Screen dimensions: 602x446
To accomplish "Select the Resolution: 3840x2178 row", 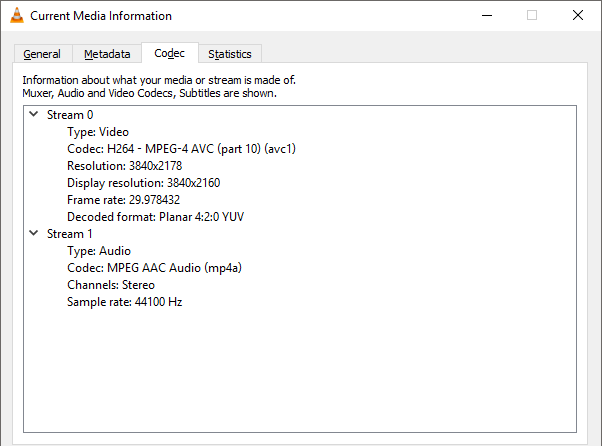I will tap(124, 166).
